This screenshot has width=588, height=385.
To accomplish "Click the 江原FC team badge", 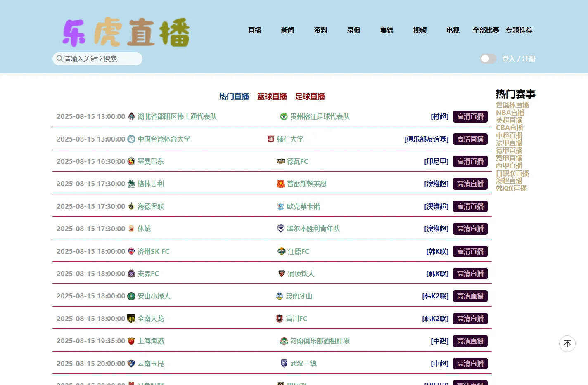I will pyautogui.click(x=282, y=251).
